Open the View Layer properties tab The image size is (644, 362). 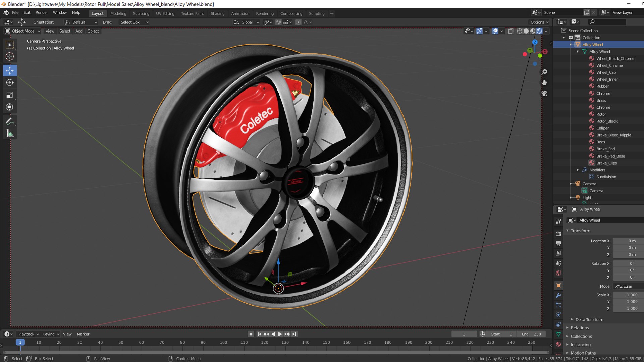558,253
